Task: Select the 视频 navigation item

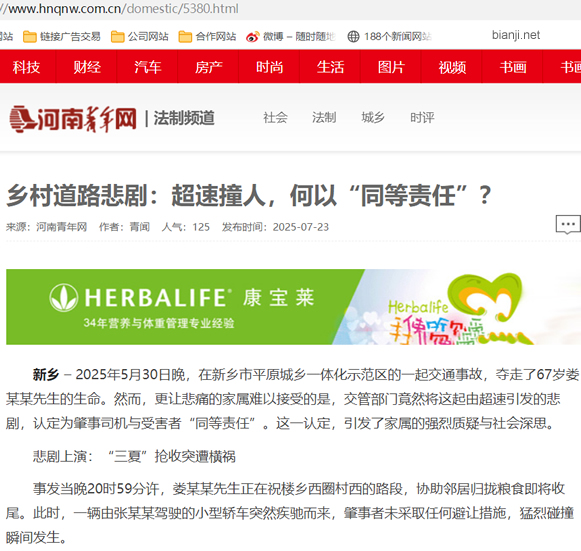Action: coord(452,67)
